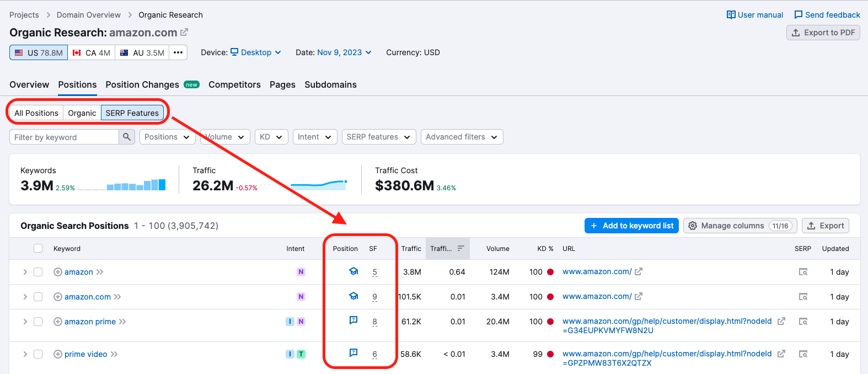Open the Volume filter dropdown
The height and width of the screenshot is (374, 868).
coord(225,137)
